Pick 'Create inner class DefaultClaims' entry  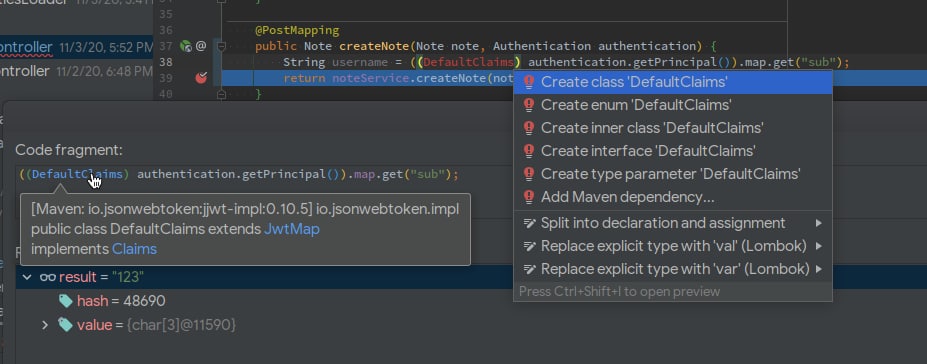[x=673, y=128]
